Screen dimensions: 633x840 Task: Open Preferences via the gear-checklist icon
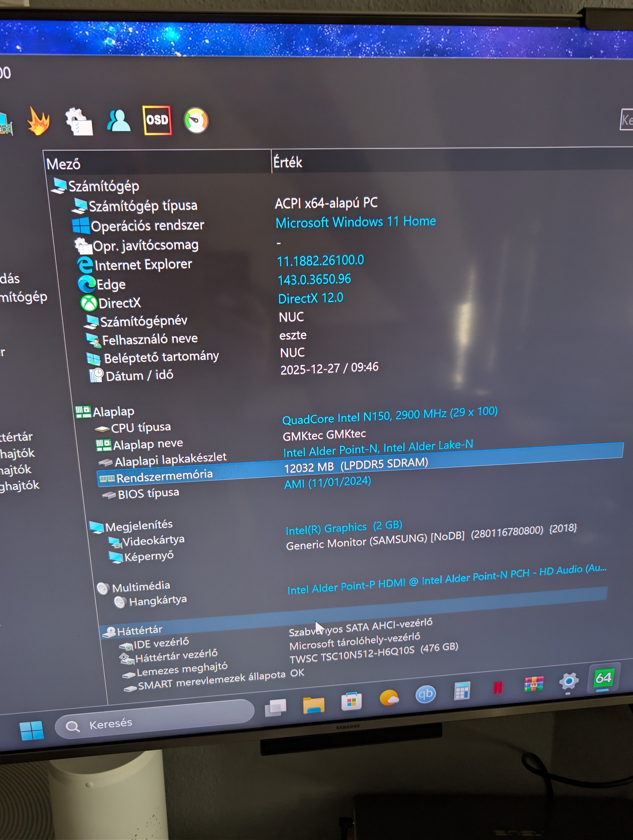pos(79,121)
